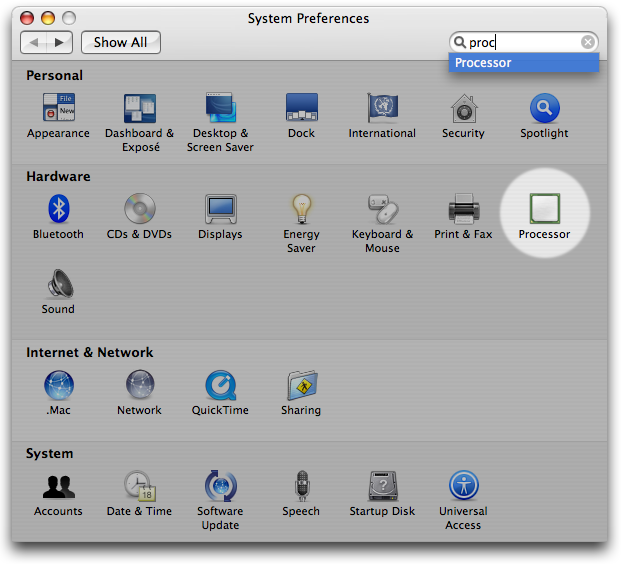Viewport: 631px width, 564px height.
Task: Minimize the System Preferences window
Action: pos(48,18)
